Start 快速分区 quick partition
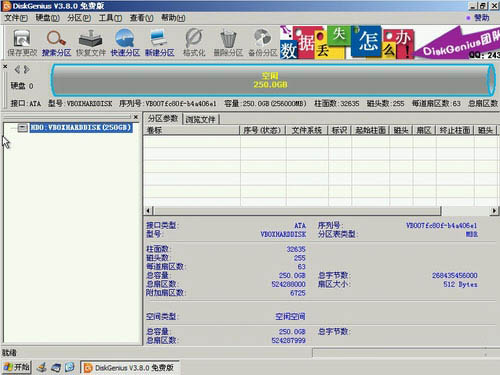This screenshot has height=375, width=500. click(x=125, y=43)
